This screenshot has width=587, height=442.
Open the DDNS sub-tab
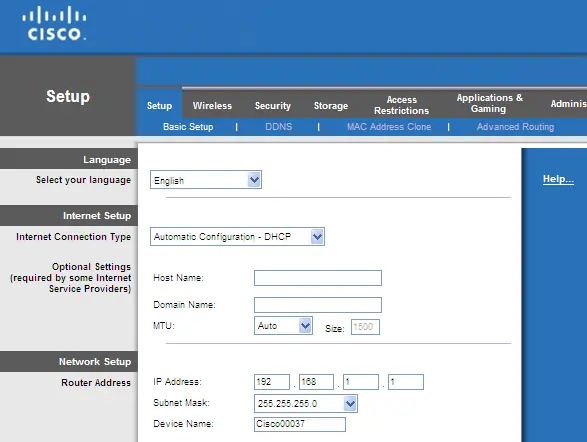279,127
